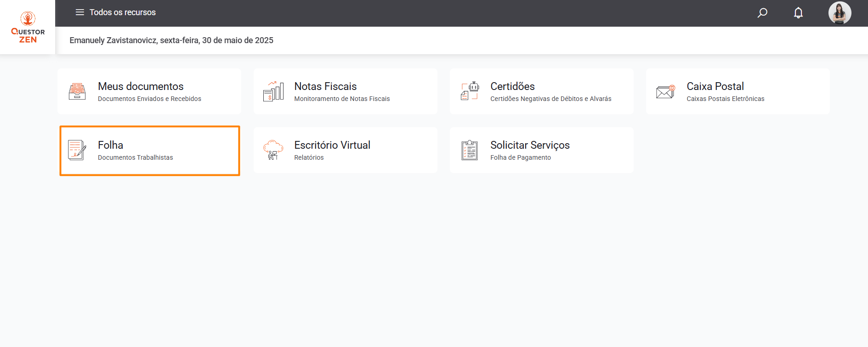Click 'Folha de Pagamento' subtitle text
The height and width of the screenshot is (347, 868).
[x=521, y=157]
